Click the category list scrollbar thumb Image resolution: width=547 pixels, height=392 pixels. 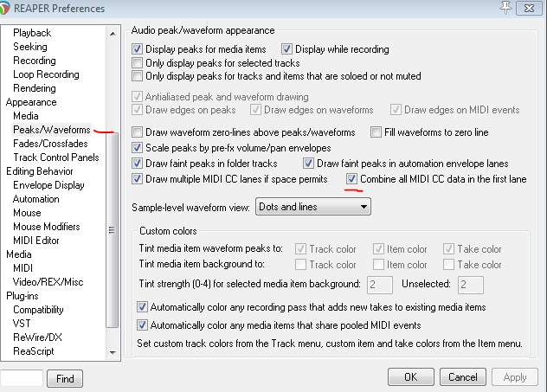[112, 230]
